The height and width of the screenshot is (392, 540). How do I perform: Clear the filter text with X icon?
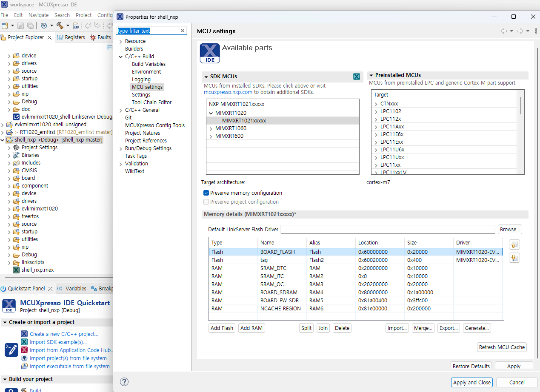pyautogui.click(x=183, y=31)
